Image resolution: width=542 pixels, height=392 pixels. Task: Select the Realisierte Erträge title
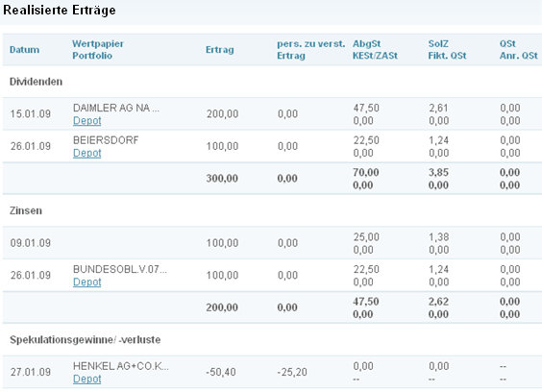pyautogui.click(x=60, y=10)
